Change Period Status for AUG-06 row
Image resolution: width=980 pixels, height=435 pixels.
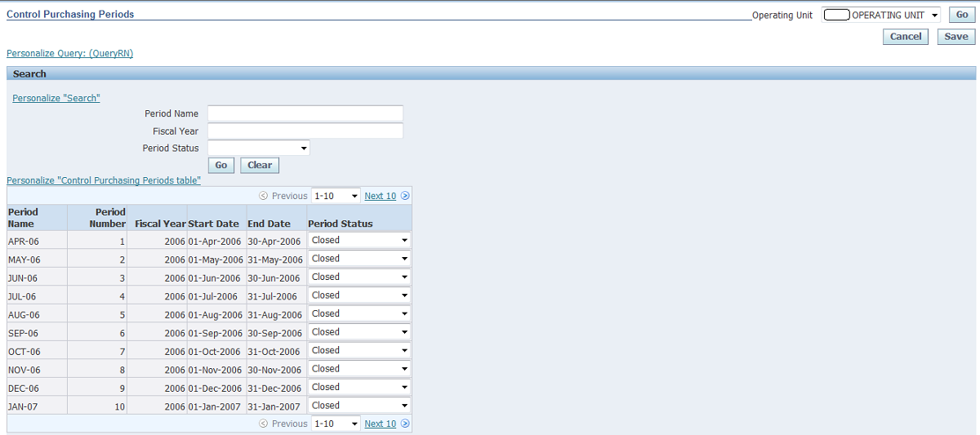click(359, 313)
